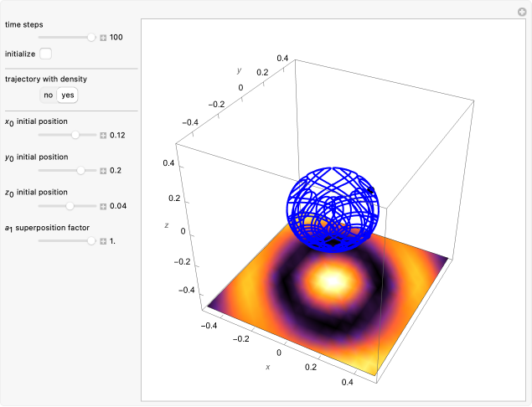Viewport: 532px width, 407px height.
Task: Click the z0 initial position slider thumb
Action: coord(70,206)
